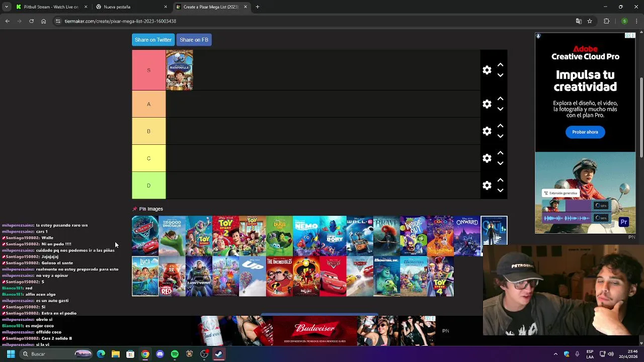Image resolution: width=644 pixels, height=362 pixels.
Task: Move D tier row up with arrow
Action: click(500, 180)
